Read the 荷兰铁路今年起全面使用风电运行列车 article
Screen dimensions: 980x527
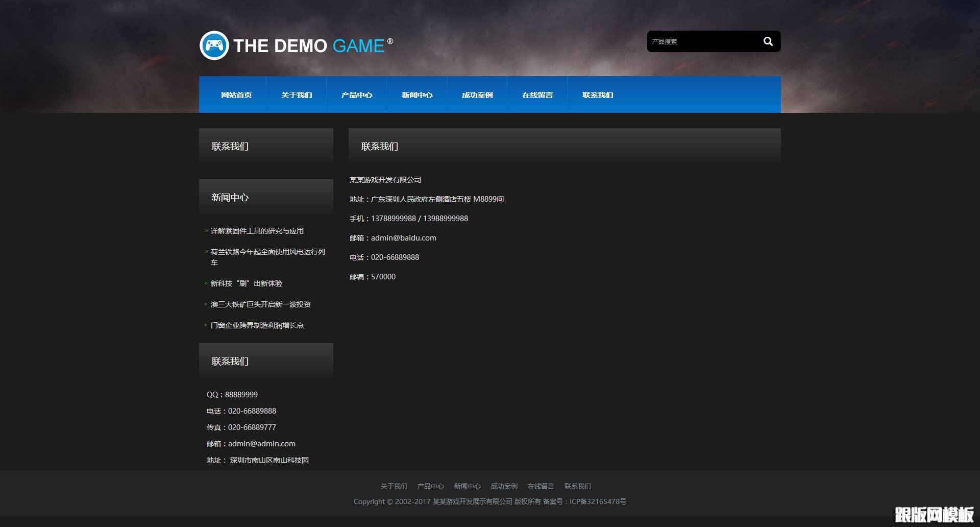click(x=267, y=252)
